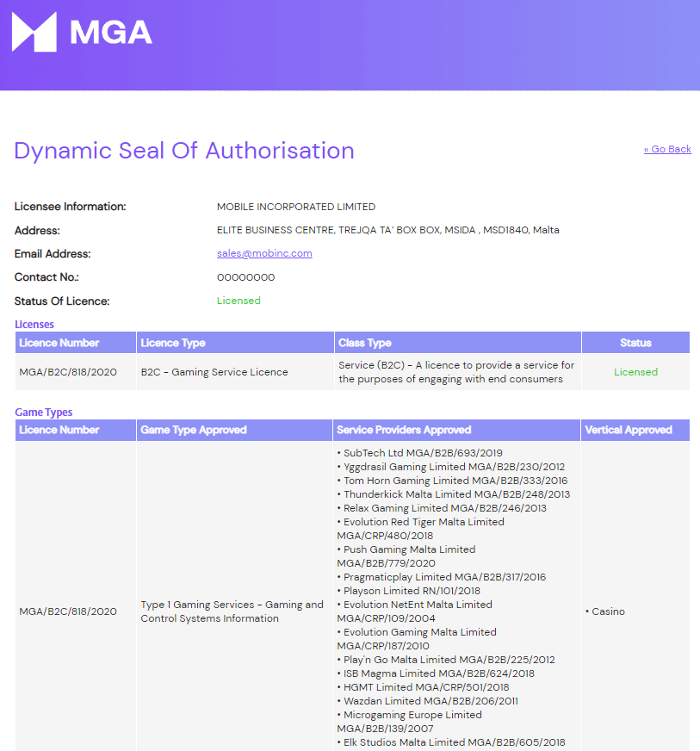Select the Thunderkick Malta Limited entry
Viewport: 700px width, 751px height.
(454, 494)
